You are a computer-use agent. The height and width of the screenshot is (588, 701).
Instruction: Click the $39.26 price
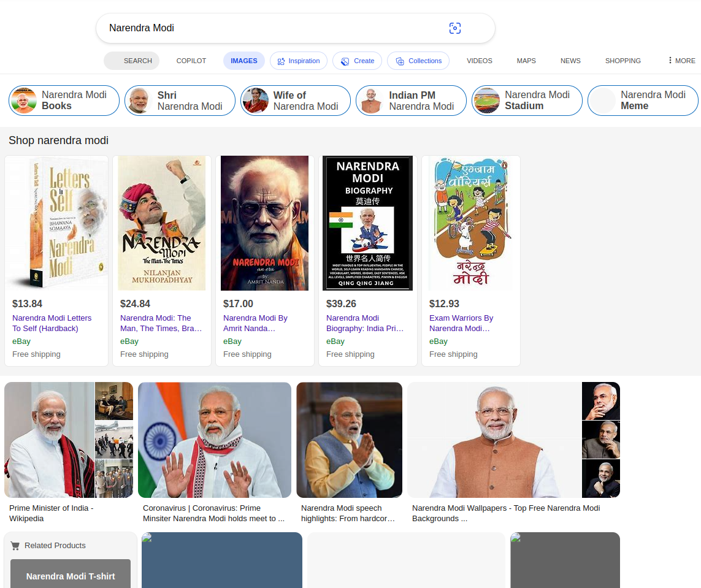tap(341, 304)
